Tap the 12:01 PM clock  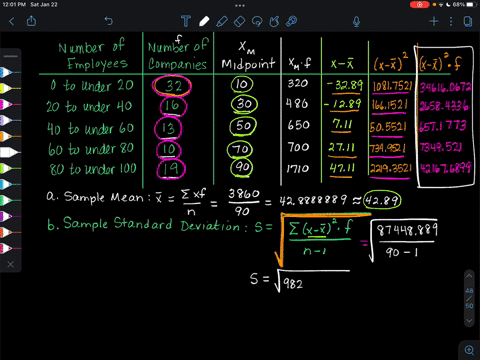tap(14, 5)
